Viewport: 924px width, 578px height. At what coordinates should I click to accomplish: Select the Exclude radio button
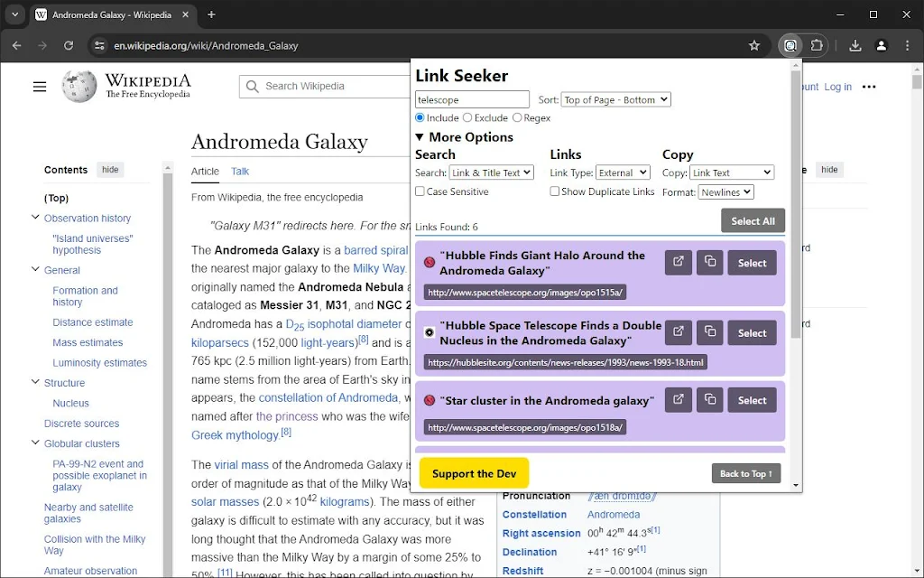point(467,117)
